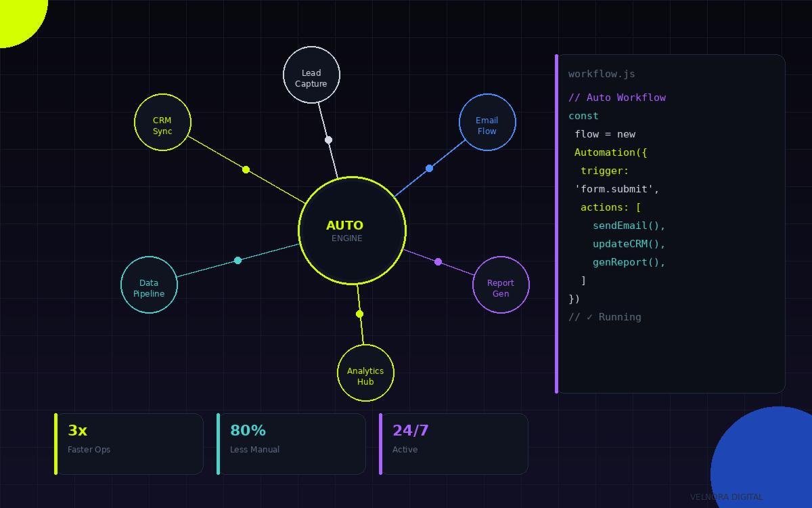Click the "const" keyword line
The width and height of the screenshot is (812, 508).
tap(583, 116)
